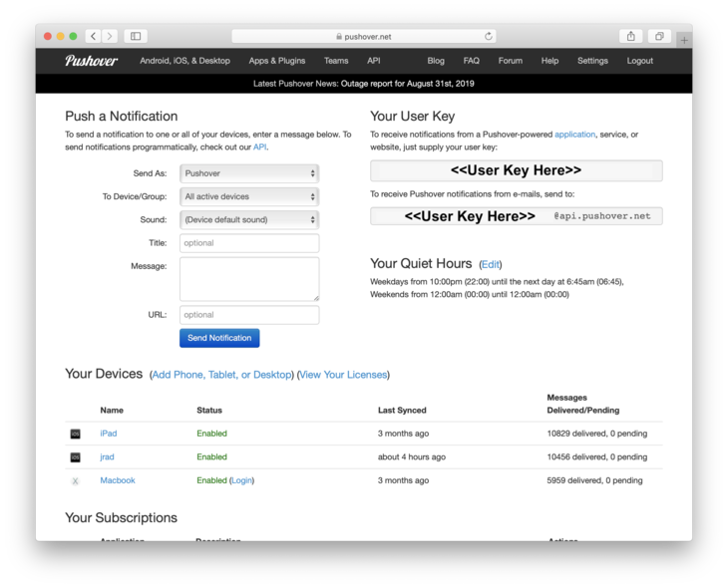The height and width of the screenshot is (588, 728).
Task: Open the iPad device link
Action: tap(109, 434)
